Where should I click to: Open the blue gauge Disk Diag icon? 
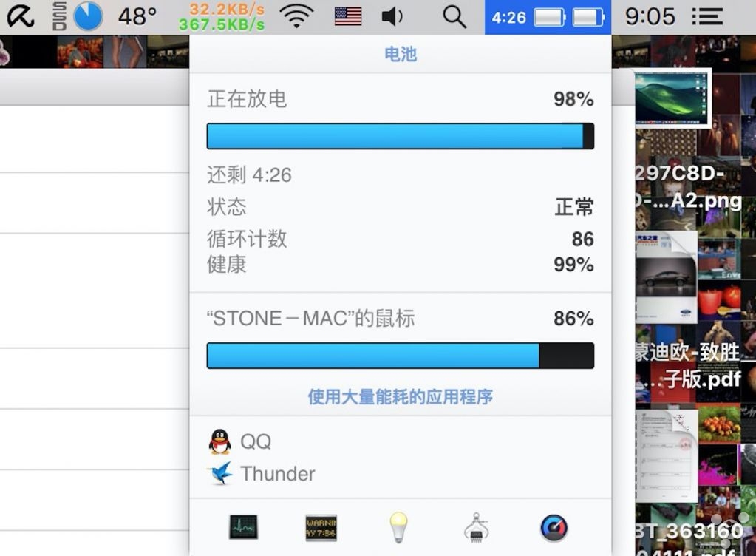coord(554,528)
